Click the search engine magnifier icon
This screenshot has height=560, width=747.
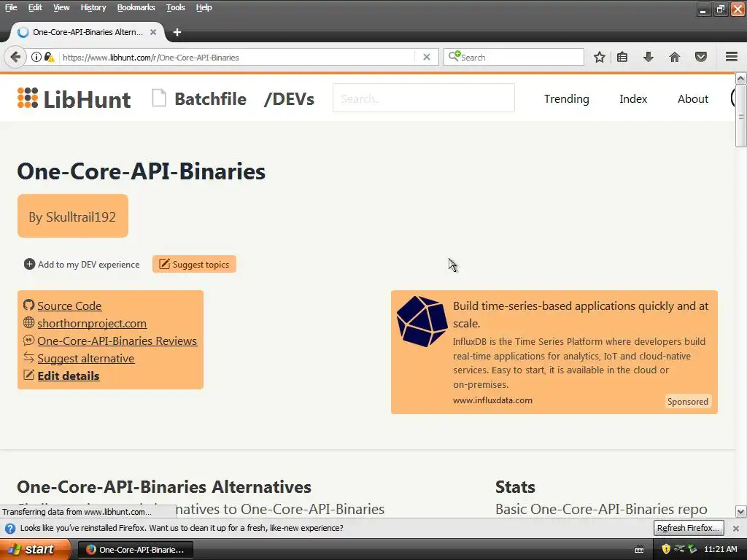coord(454,57)
